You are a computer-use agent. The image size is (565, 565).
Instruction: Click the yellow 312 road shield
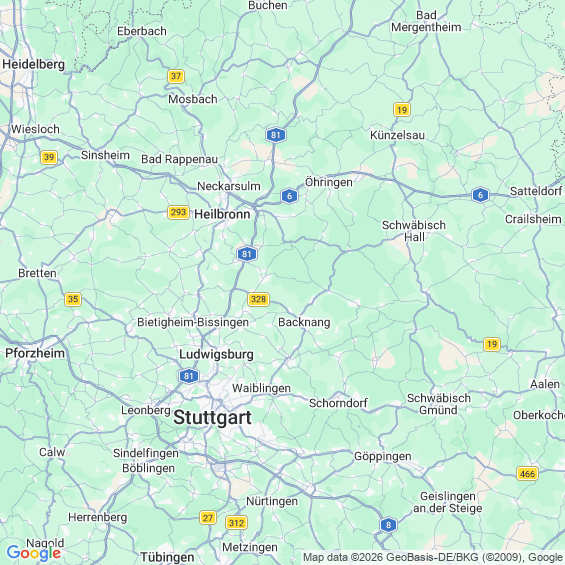236,522
